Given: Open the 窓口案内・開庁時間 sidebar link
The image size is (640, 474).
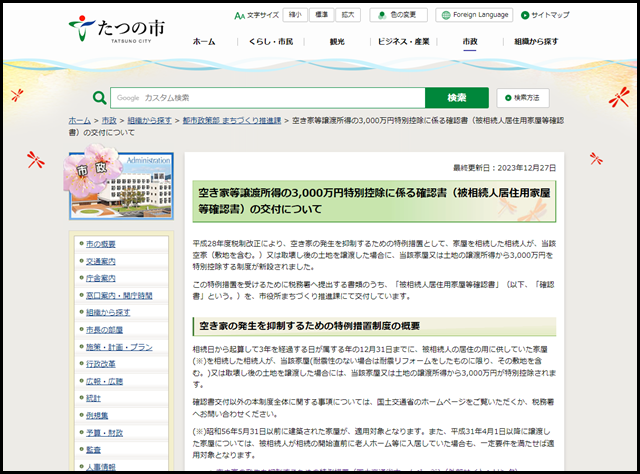Looking at the screenshot, I should [x=119, y=296].
